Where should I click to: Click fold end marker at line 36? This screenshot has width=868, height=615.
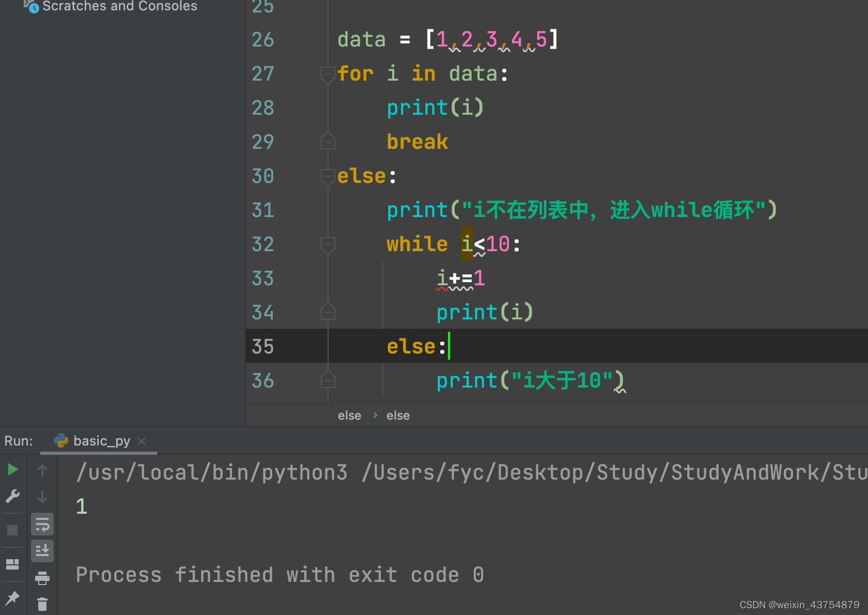click(328, 380)
